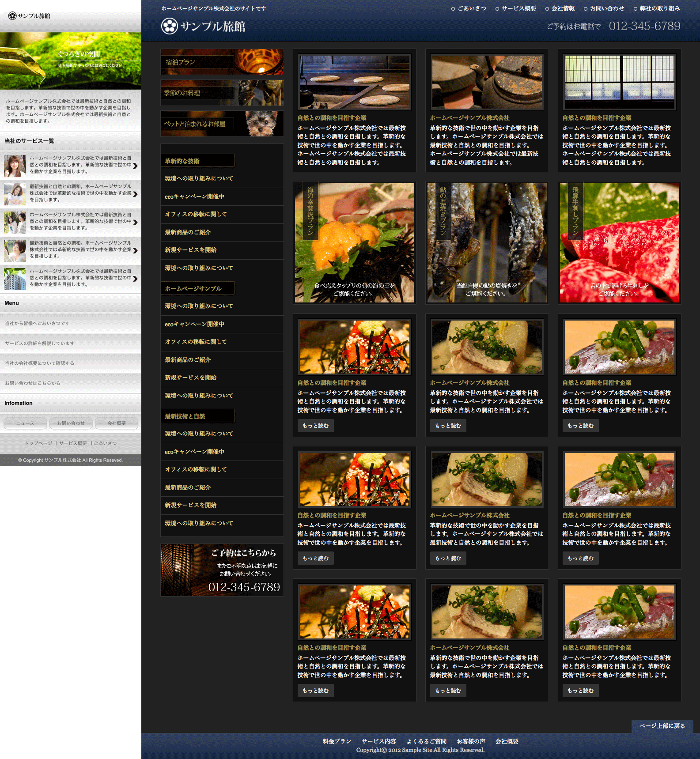
Task: Click the tatami room hearth photo
Action: [x=354, y=82]
